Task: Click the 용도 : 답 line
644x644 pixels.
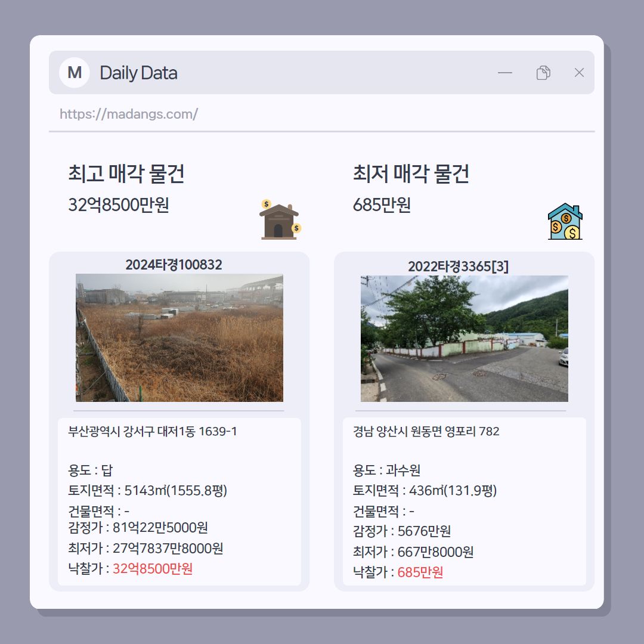Action: 91,470
